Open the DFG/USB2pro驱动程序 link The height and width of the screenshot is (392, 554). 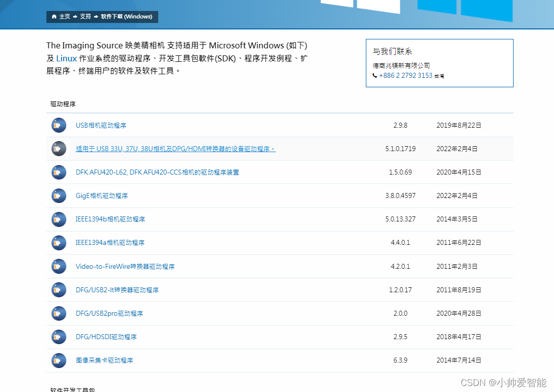point(109,313)
